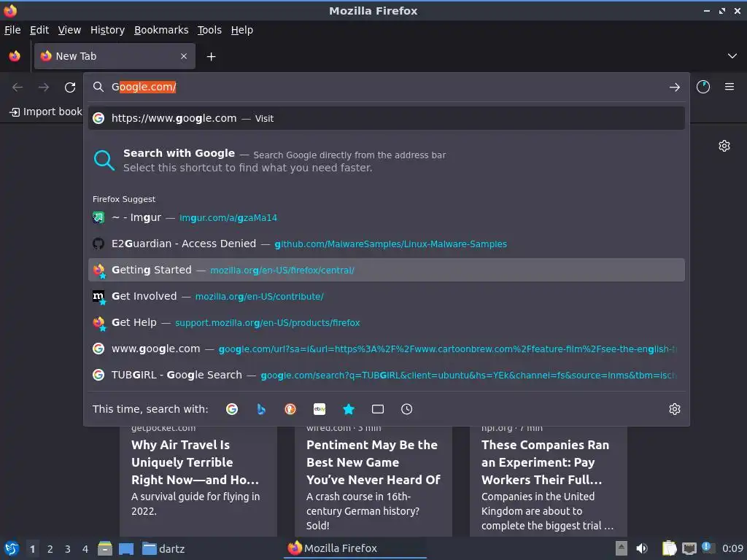Image resolution: width=747 pixels, height=560 pixels.
Task: Open the file manager taskbar icon
Action: pos(105,548)
